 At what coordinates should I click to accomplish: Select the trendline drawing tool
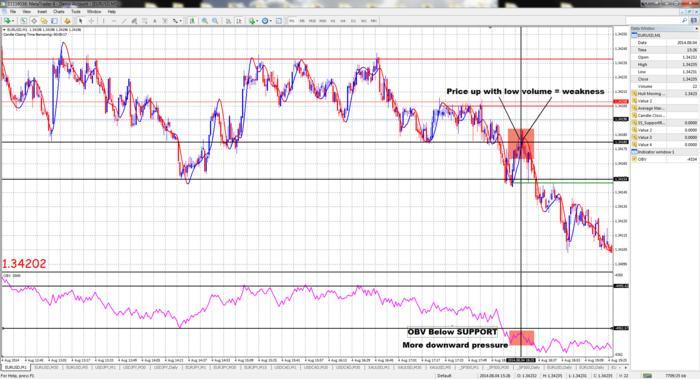pos(124,21)
